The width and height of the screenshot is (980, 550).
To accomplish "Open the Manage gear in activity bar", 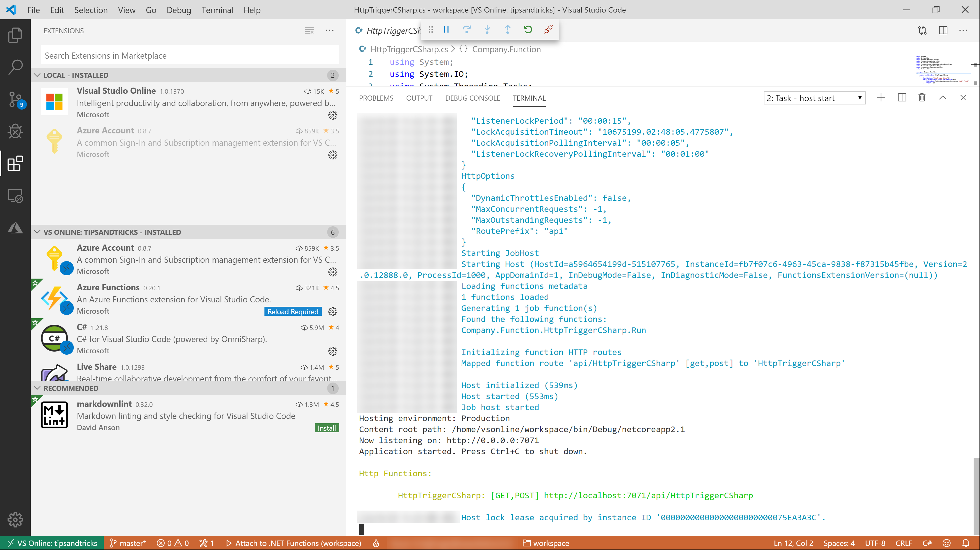I will coord(15,520).
